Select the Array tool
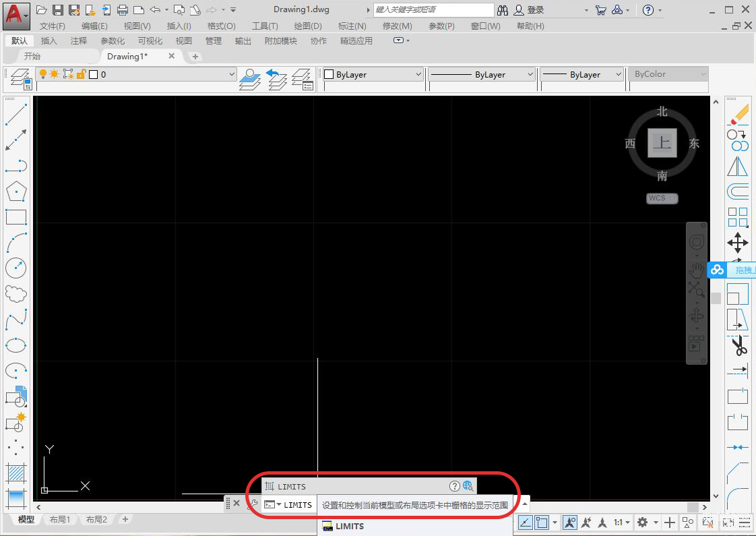This screenshot has height=536, width=756. 738,217
